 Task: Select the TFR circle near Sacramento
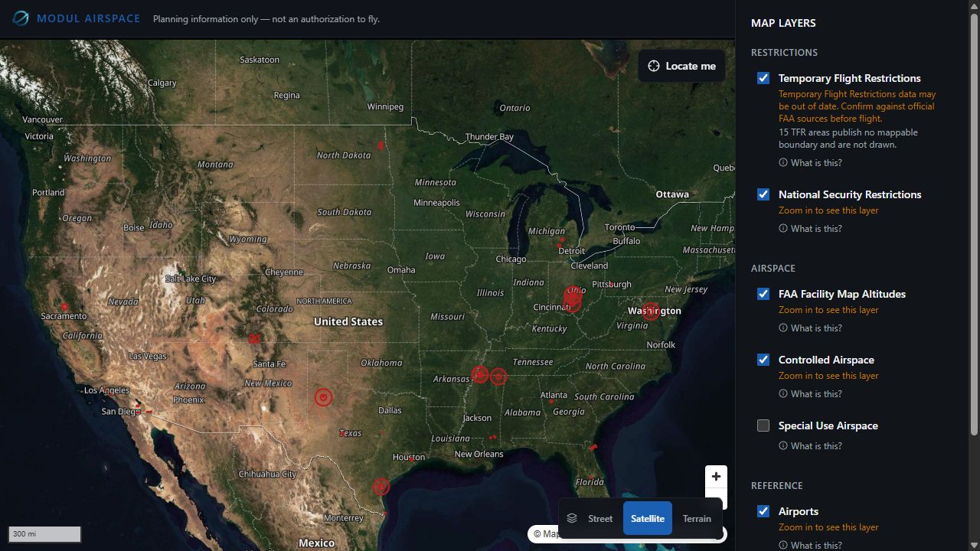[64, 307]
